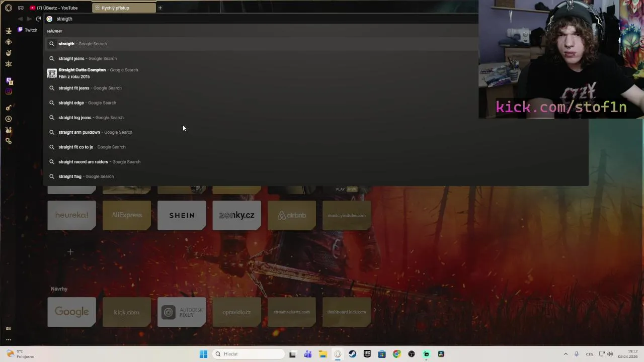Reload the page with refresh icon
The height and width of the screenshot is (362, 644).
pyautogui.click(x=38, y=19)
